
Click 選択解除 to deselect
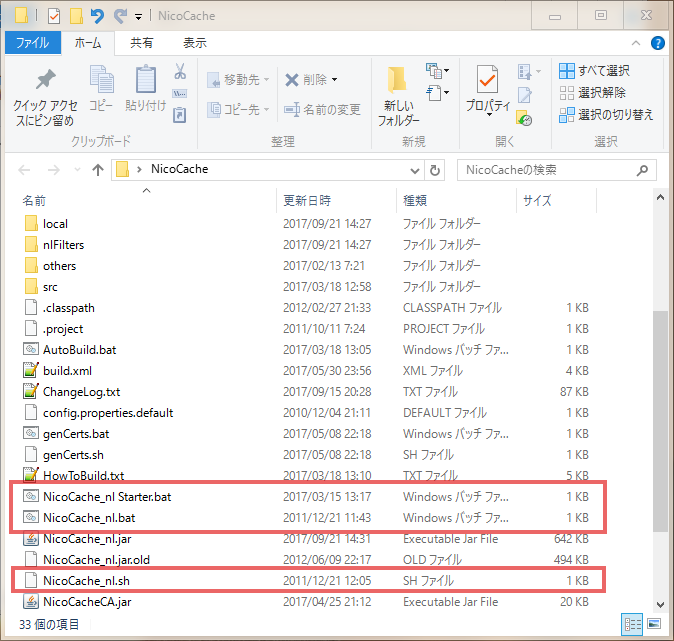click(592, 92)
